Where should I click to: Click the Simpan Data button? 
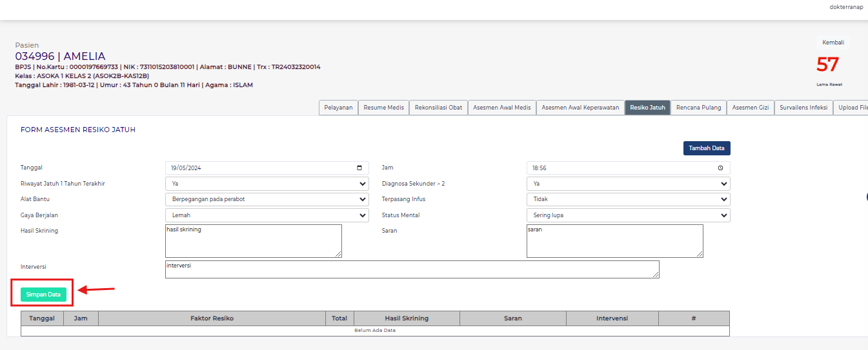pyautogui.click(x=43, y=294)
